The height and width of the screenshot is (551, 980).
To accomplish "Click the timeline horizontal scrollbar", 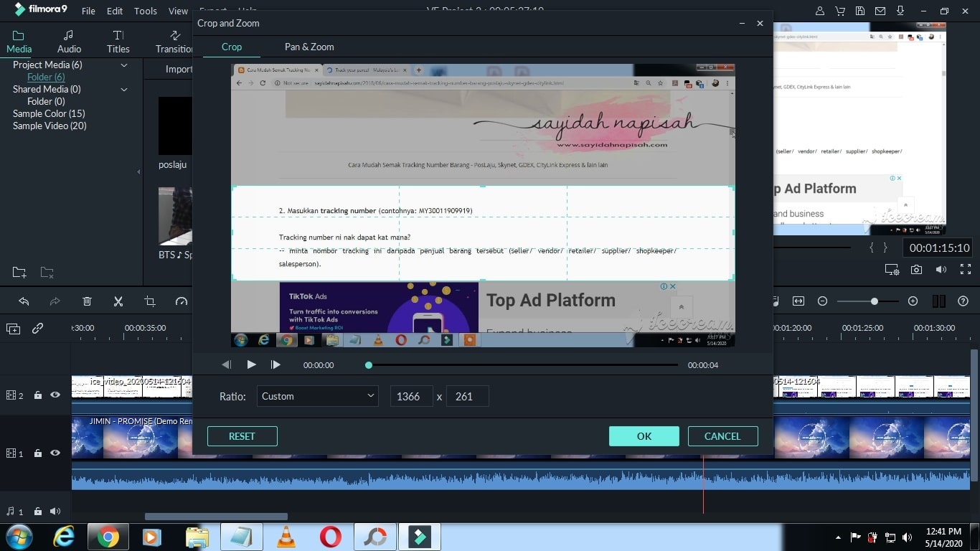I will pos(216,517).
